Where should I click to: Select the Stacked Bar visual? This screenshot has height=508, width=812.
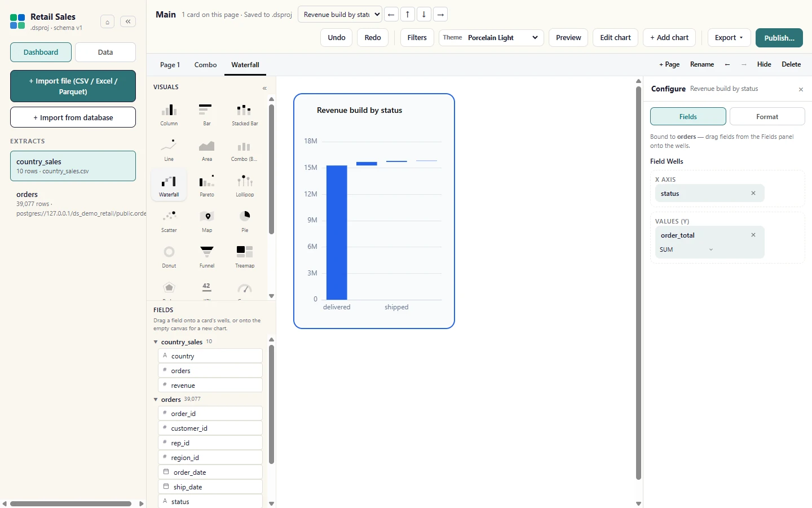(245, 115)
